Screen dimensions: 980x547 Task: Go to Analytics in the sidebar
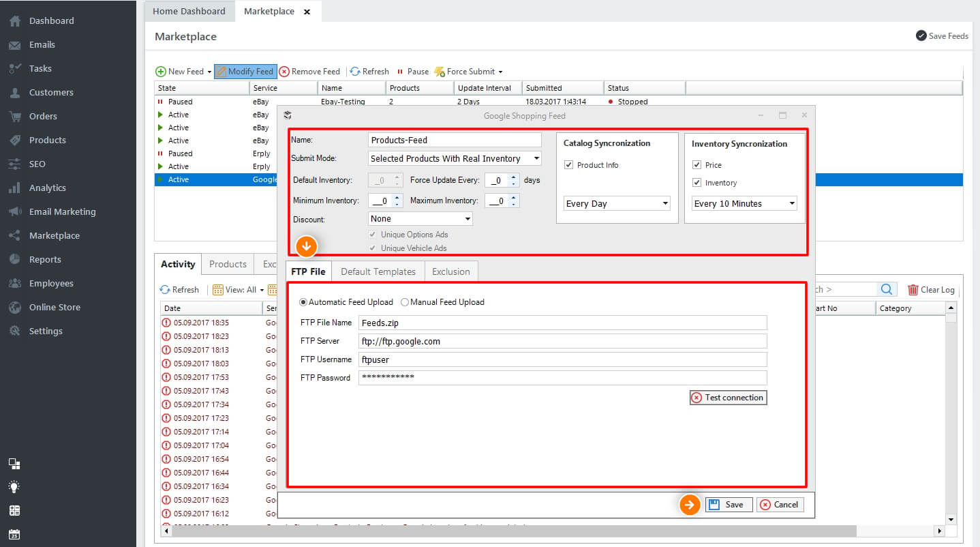tap(47, 188)
